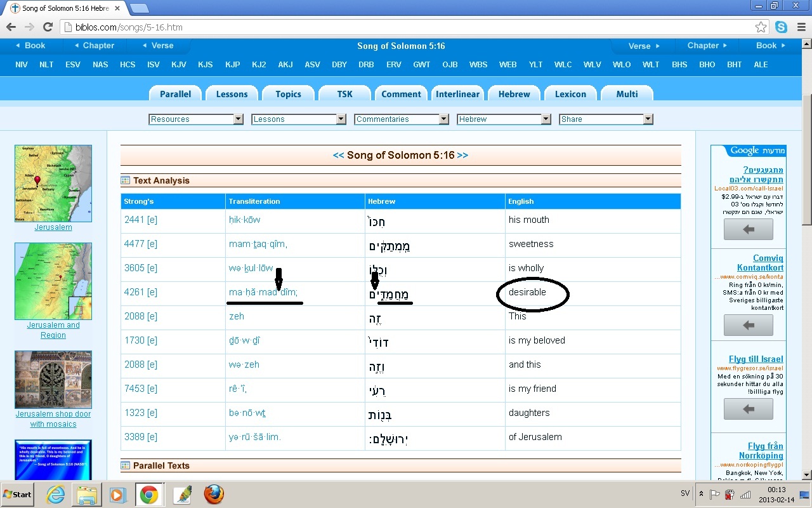The image size is (812, 508).
Task: Open Strong's 2441 entry
Action: click(x=141, y=220)
